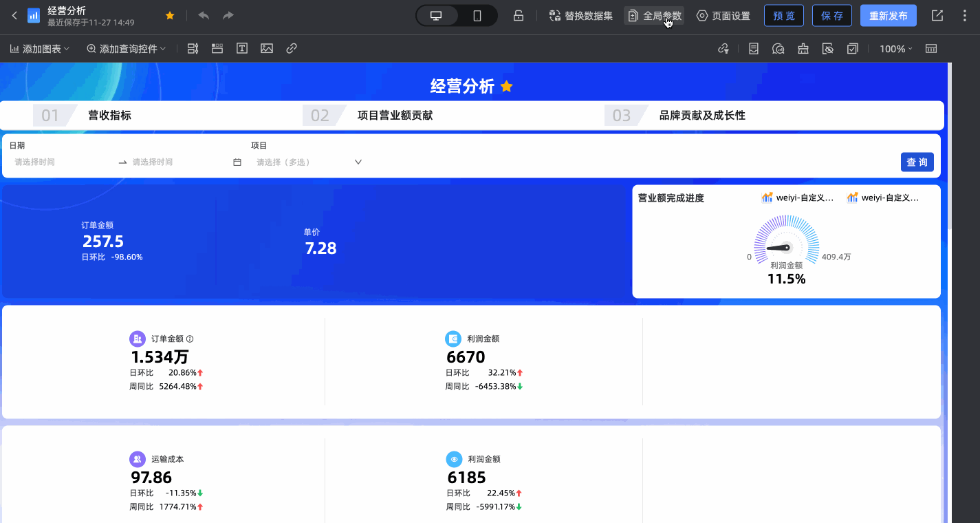Open 全局参数 (global parameters)

click(x=654, y=16)
